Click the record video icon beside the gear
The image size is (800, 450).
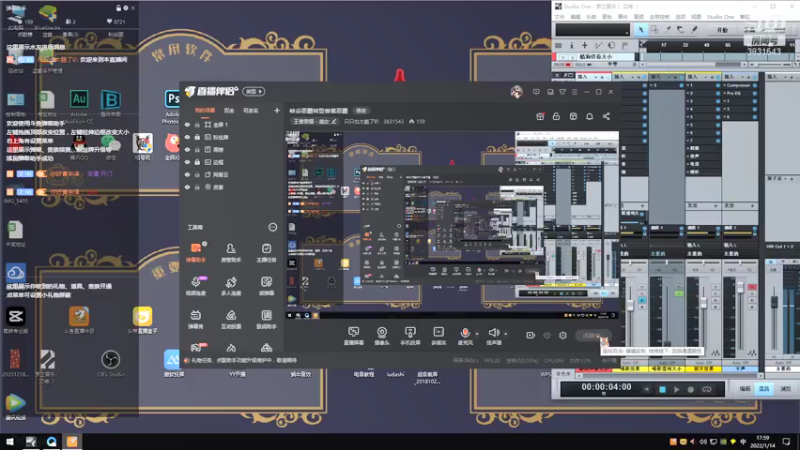(x=531, y=335)
